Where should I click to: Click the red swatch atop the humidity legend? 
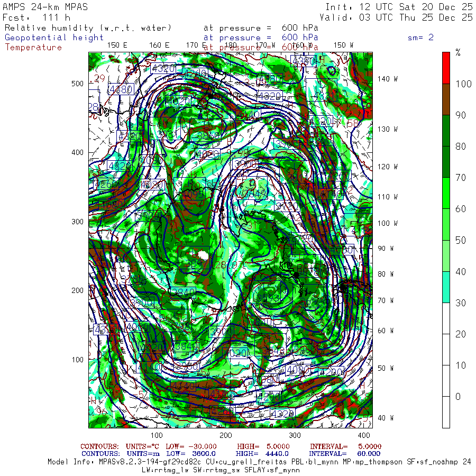(446, 67)
